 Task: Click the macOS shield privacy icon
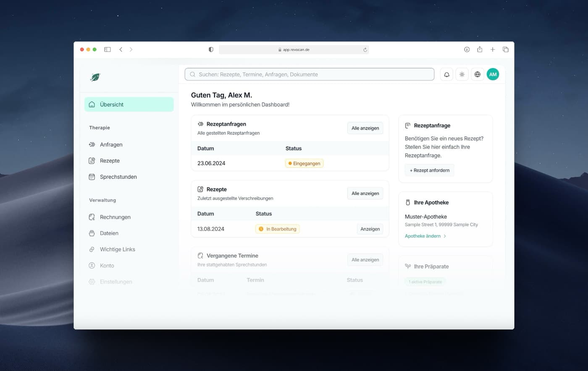pos(210,49)
